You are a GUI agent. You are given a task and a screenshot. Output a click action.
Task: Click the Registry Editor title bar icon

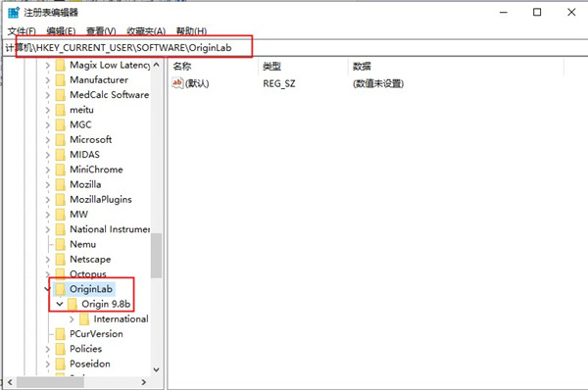[x=14, y=13]
